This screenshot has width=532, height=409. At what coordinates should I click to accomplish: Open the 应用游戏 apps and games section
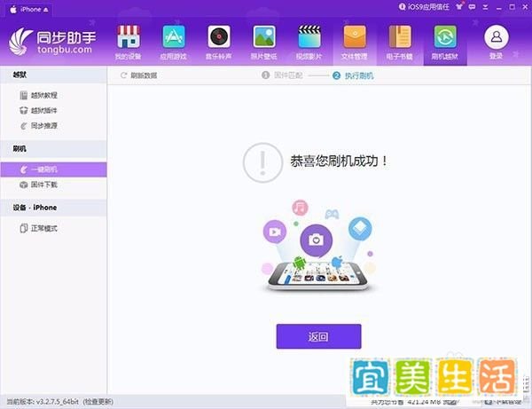coord(174,43)
